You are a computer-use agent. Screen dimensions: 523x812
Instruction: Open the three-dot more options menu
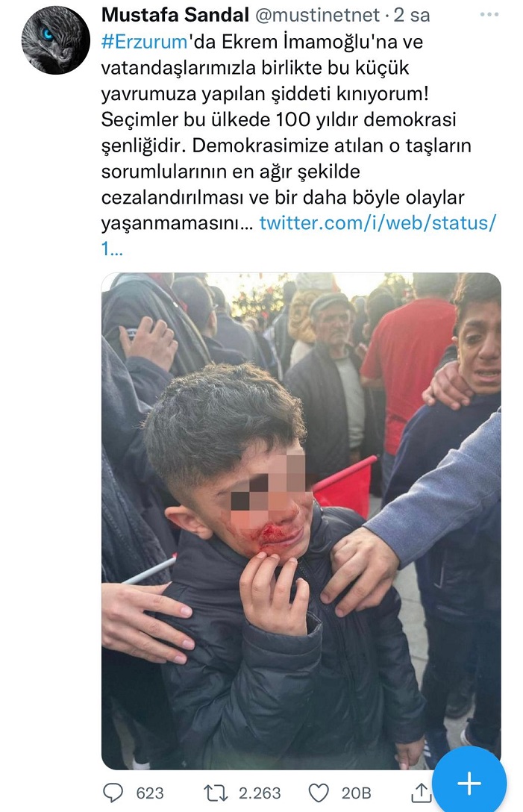click(489, 15)
